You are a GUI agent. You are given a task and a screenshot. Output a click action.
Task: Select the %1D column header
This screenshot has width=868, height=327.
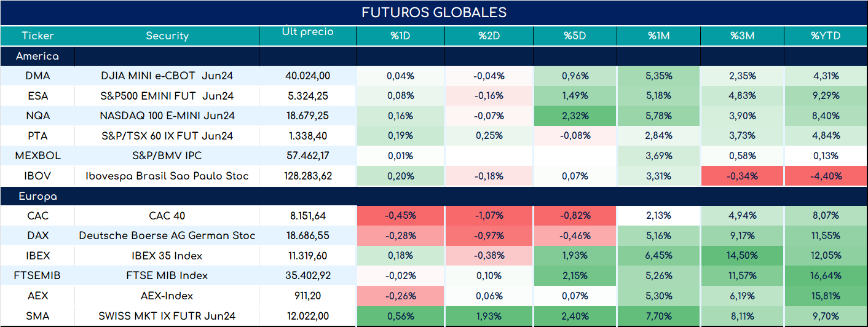pyautogui.click(x=400, y=36)
